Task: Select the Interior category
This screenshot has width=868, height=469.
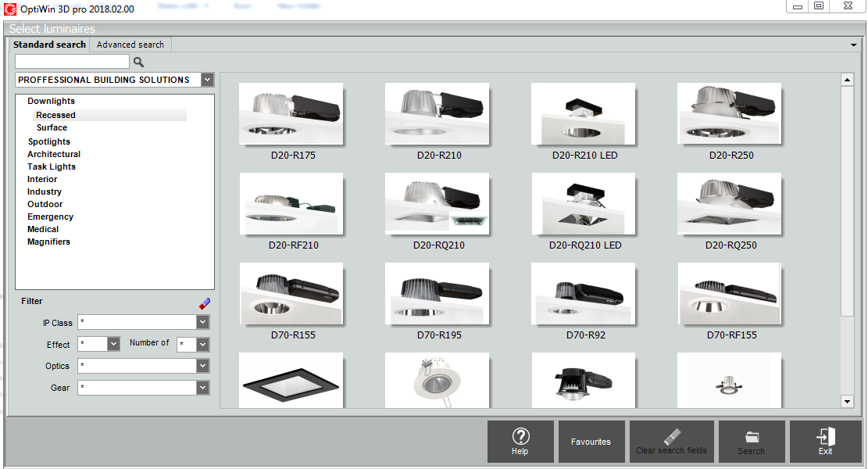Action: point(42,179)
